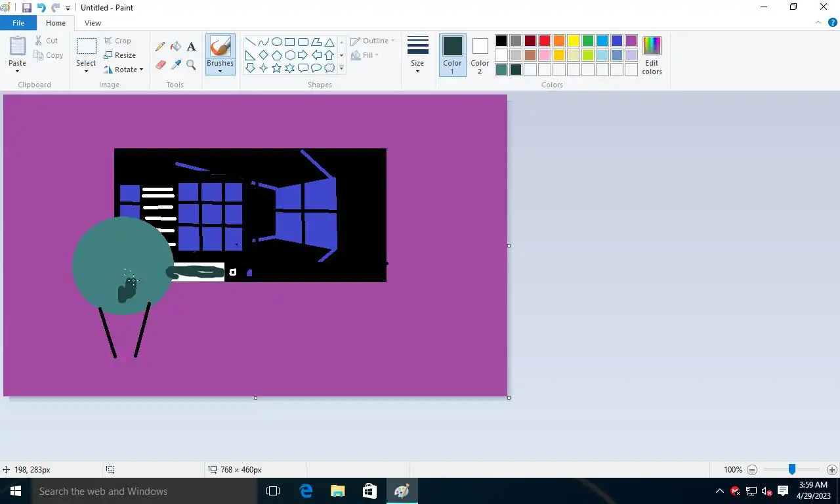The height and width of the screenshot is (504, 840).
Task: Choose the Right triangle shape
Action: point(250,55)
